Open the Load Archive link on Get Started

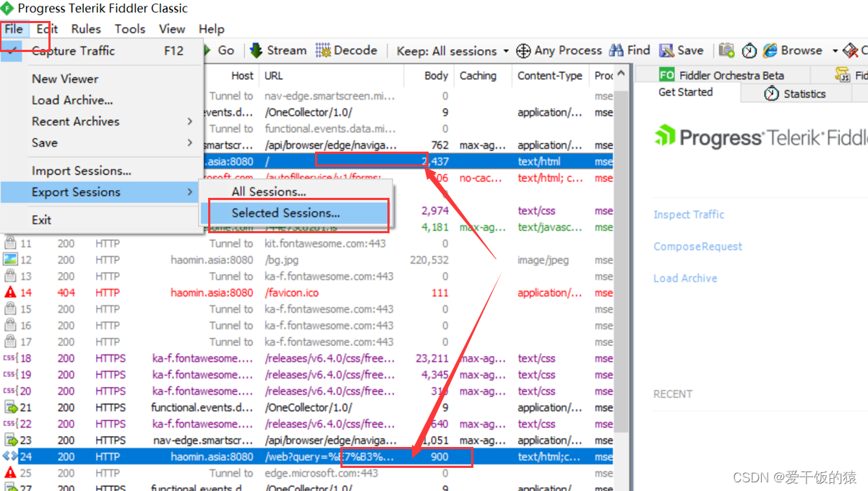coord(685,278)
